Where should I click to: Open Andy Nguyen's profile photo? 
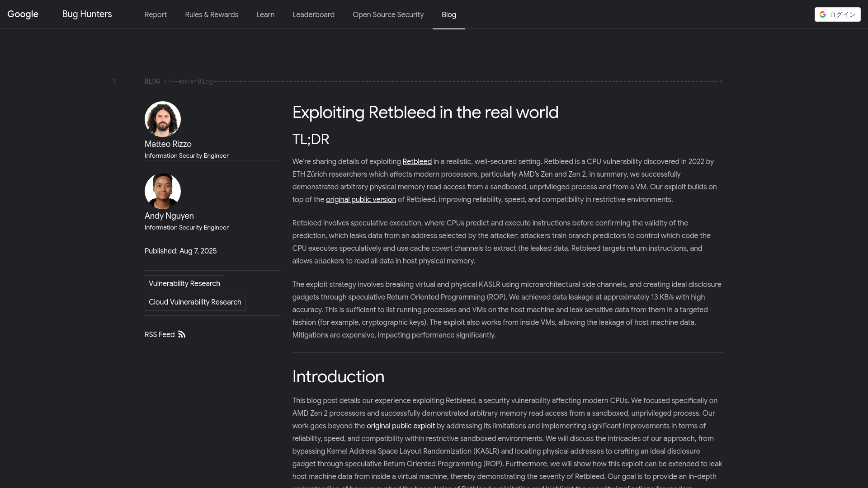click(163, 191)
